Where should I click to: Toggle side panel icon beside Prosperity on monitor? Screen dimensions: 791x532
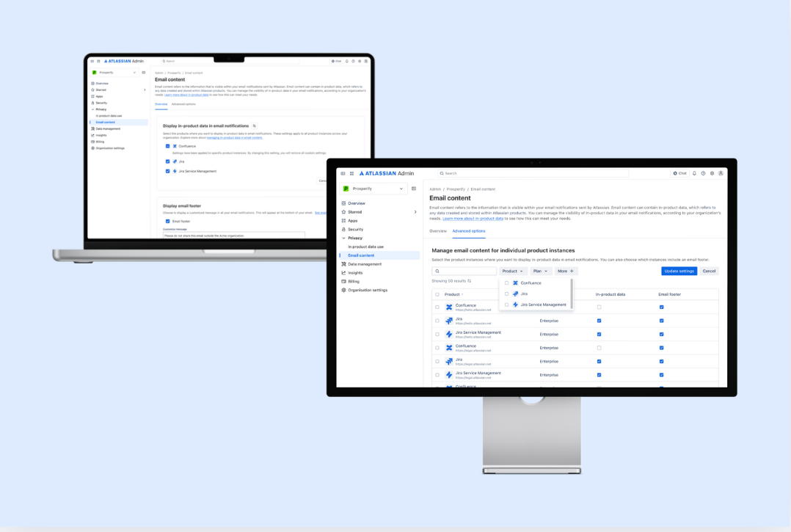click(414, 189)
